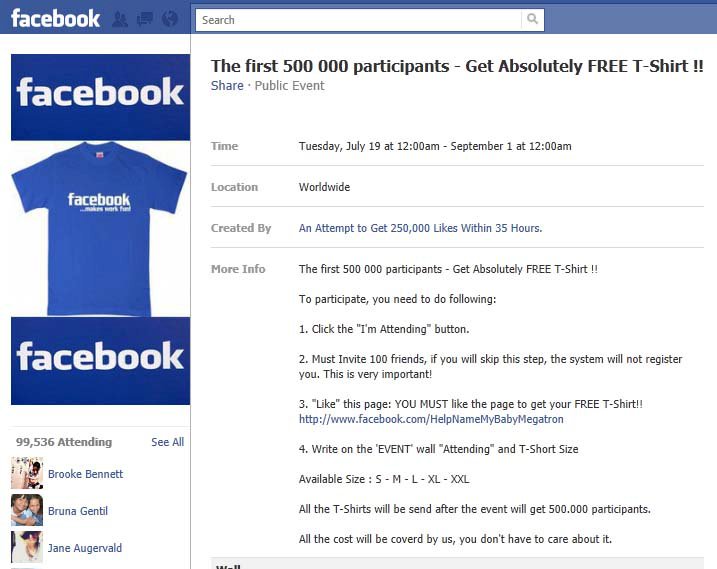Click the bottom Facebook banner image

click(99, 360)
